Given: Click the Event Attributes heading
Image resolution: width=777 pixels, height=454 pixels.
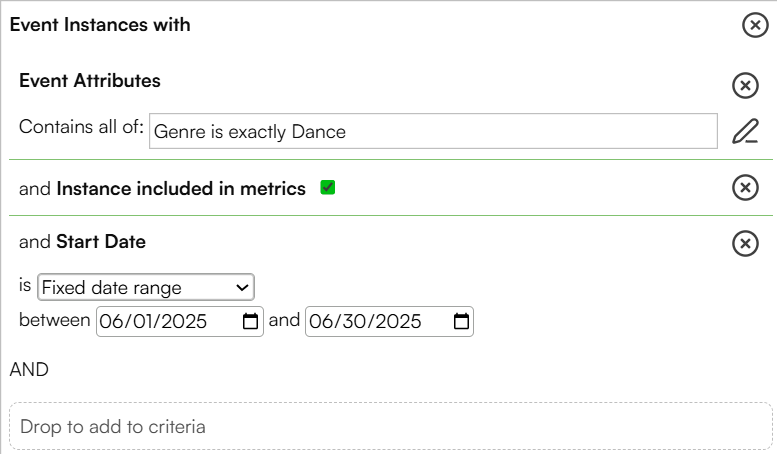Looking at the screenshot, I should pos(90,80).
